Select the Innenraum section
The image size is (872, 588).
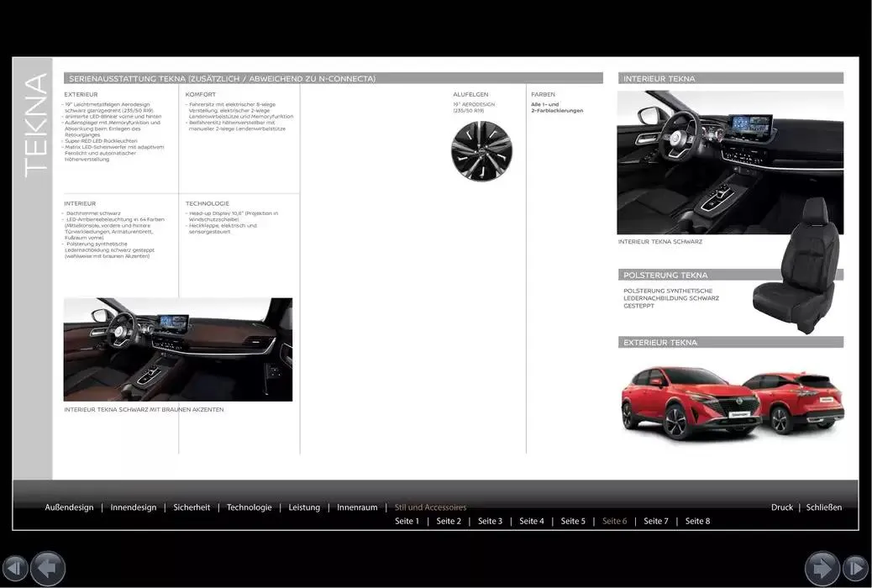(357, 507)
